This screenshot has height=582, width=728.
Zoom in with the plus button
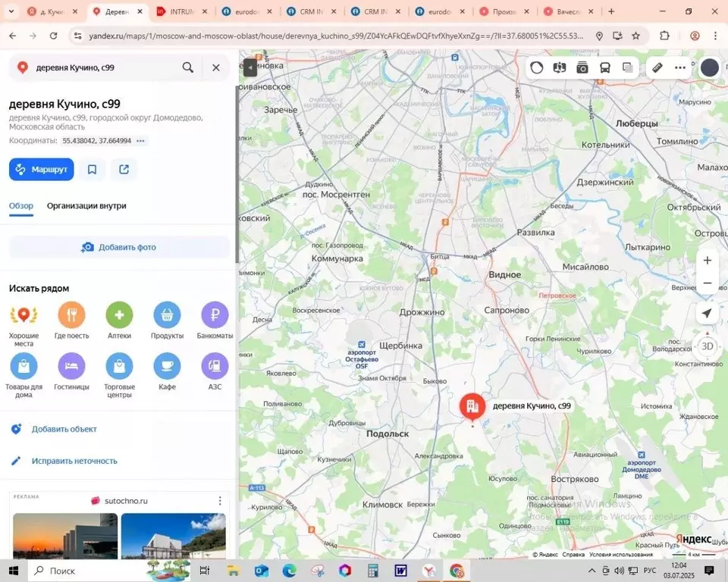tap(707, 261)
